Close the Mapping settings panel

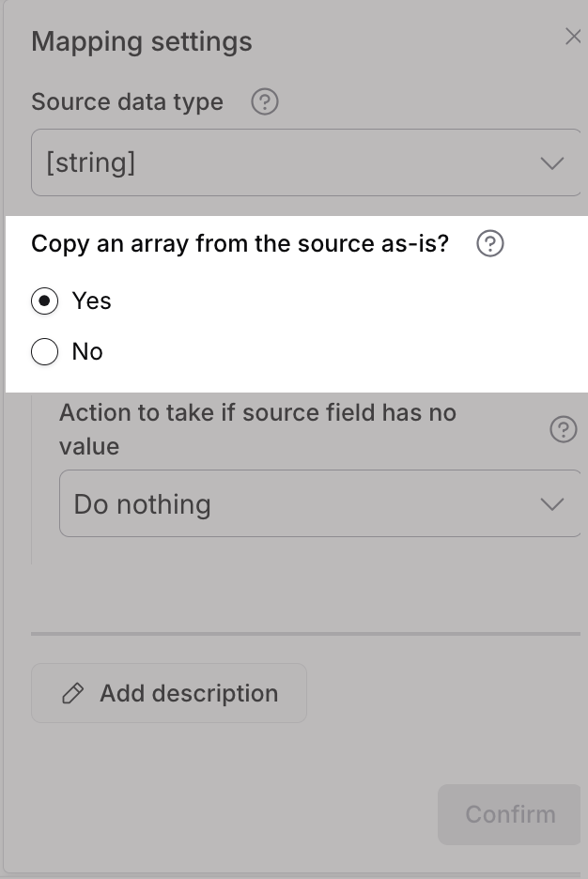(573, 37)
